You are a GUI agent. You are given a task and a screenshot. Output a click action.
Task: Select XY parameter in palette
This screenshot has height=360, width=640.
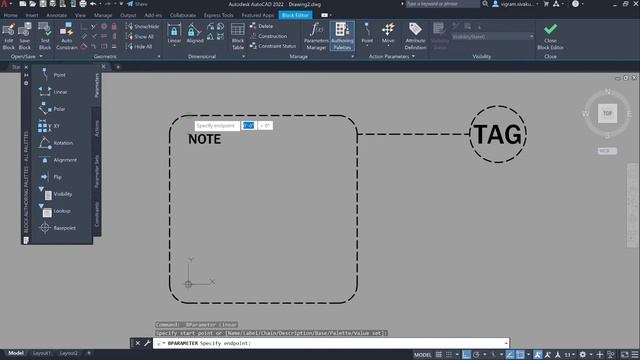pyautogui.click(x=49, y=126)
